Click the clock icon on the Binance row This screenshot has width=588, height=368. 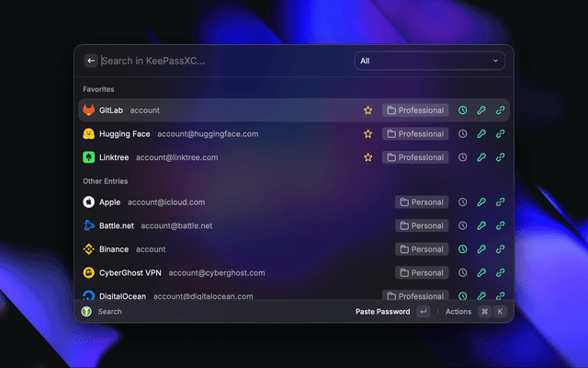point(463,249)
